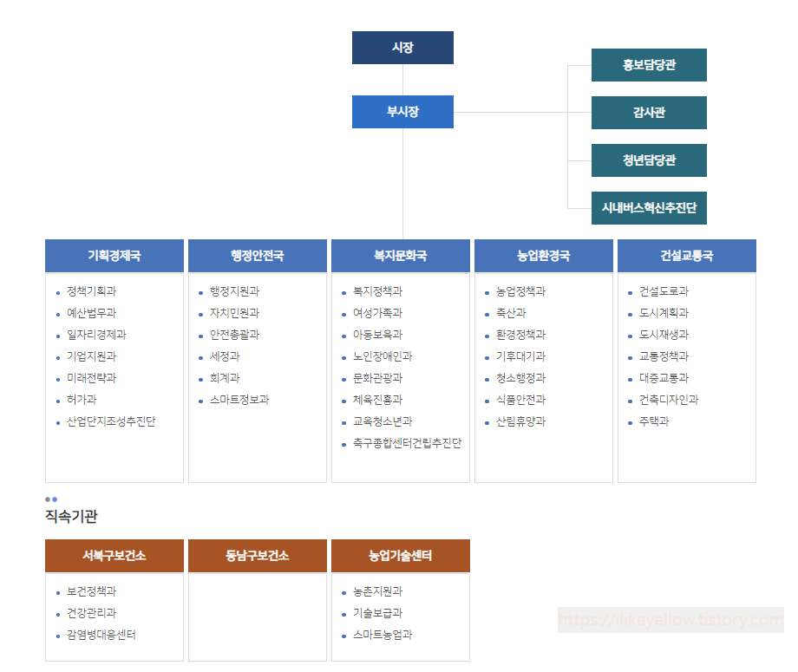This screenshot has width=798, height=672.
Task: Open the 홍보담당관 box
Action: coord(649,65)
